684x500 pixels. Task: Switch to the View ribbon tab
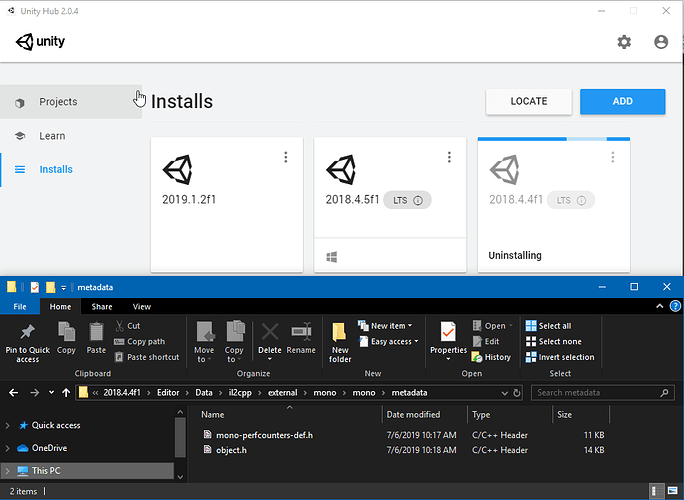(142, 307)
